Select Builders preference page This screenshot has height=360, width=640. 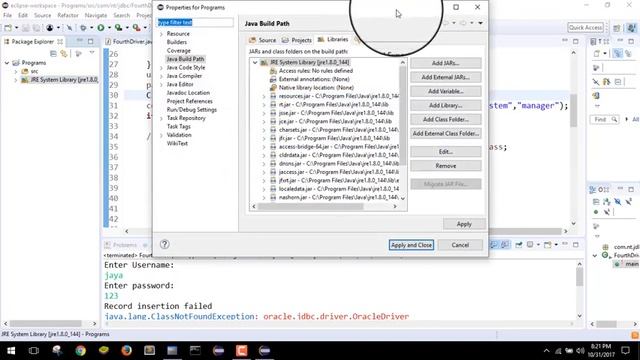click(x=177, y=42)
